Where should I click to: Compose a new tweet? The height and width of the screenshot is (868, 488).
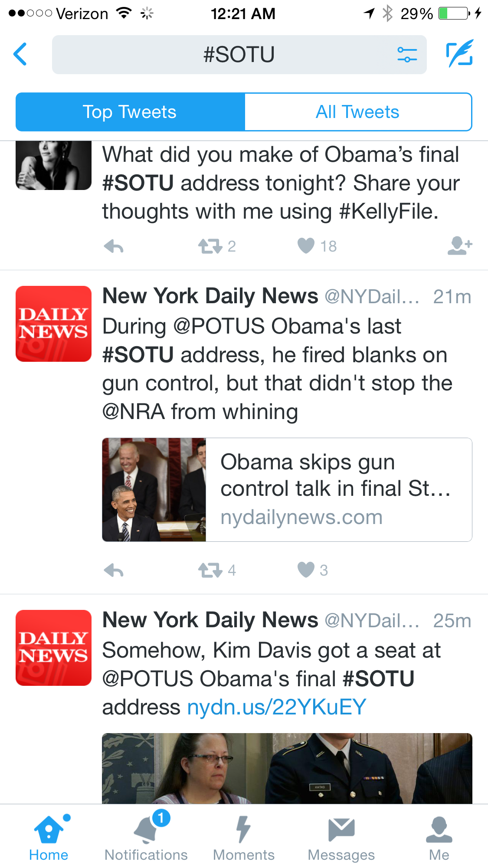pyautogui.click(x=459, y=54)
